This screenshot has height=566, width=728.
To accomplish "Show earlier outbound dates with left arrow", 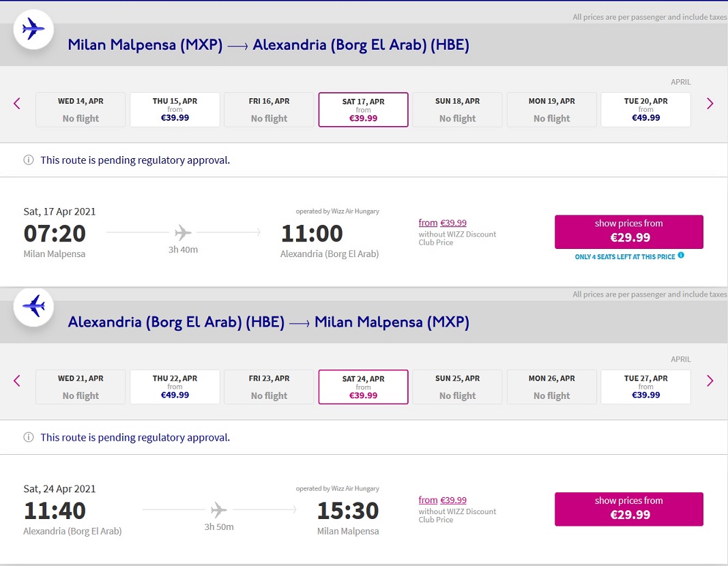I will (17, 104).
